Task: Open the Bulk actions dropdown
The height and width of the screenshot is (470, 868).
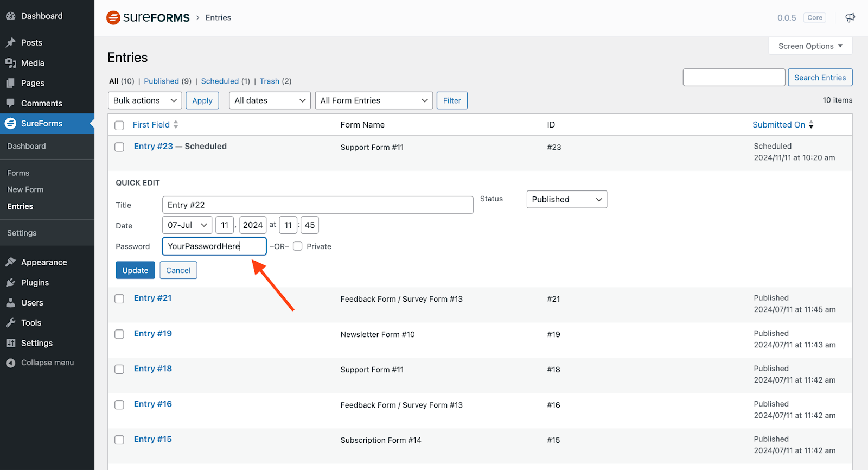Action: point(145,100)
